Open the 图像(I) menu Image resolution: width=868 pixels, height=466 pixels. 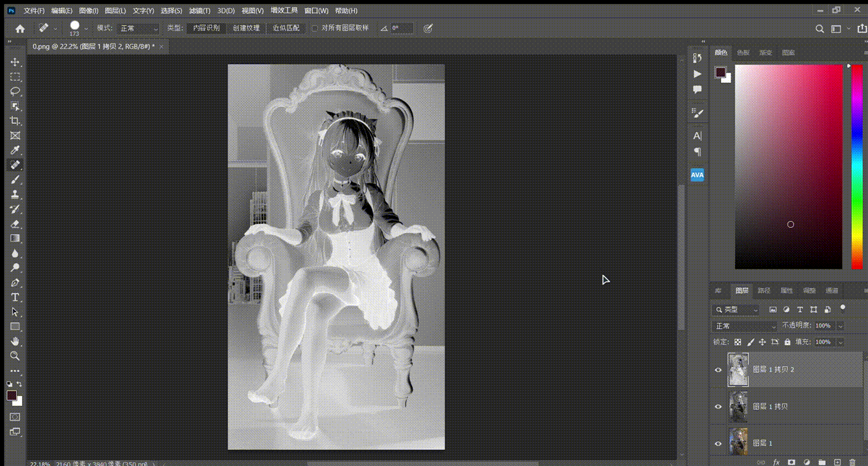89,11
